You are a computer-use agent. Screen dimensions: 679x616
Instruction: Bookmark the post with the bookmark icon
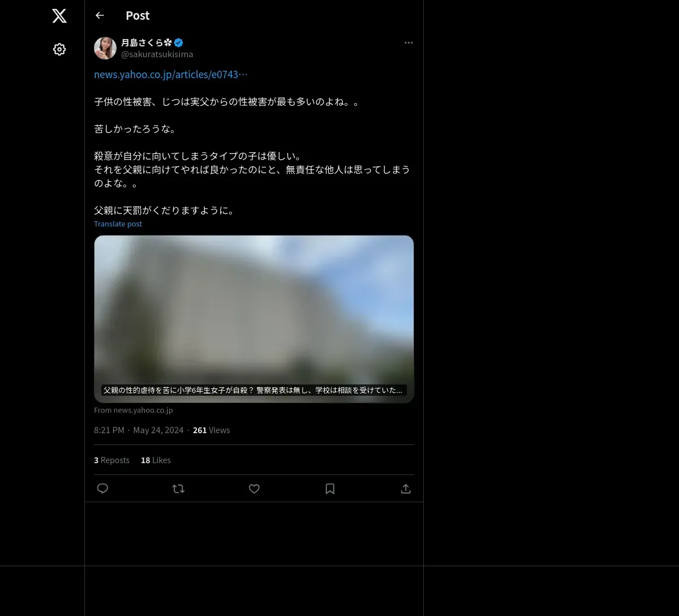[330, 489]
